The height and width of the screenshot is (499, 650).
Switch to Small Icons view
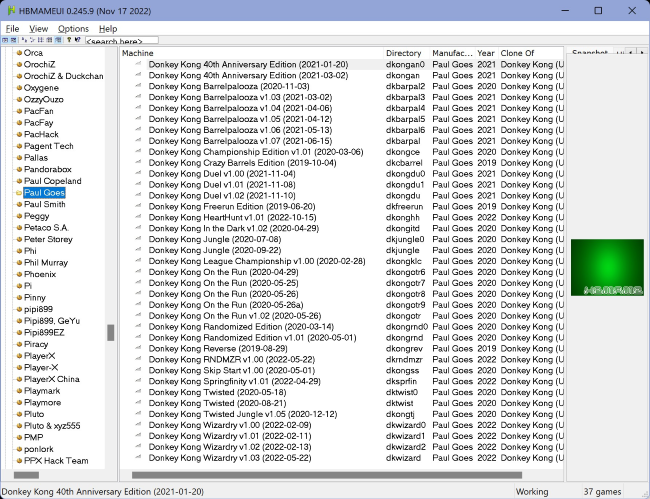(32, 40)
